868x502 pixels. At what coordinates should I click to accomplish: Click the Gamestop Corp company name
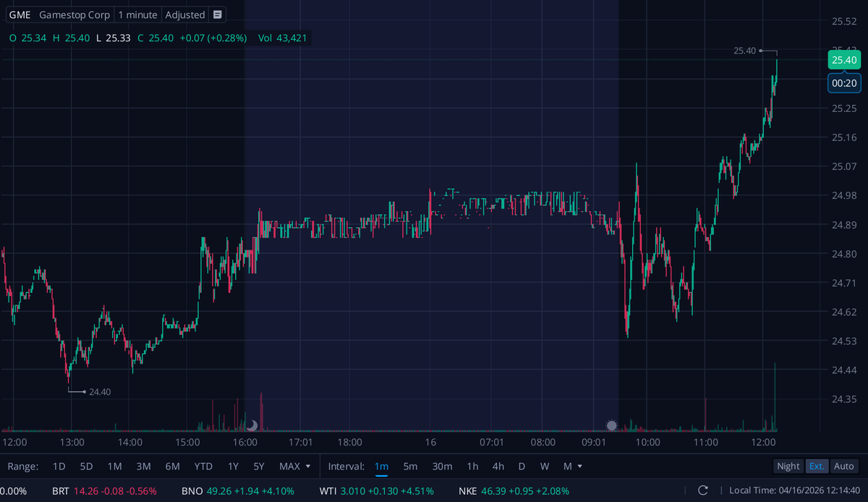point(75,14)
